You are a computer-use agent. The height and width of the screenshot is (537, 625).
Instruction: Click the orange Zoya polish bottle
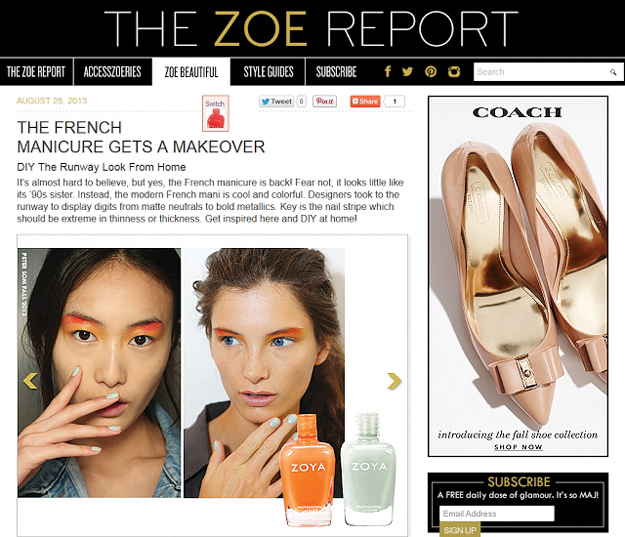(x=307, y=470)
